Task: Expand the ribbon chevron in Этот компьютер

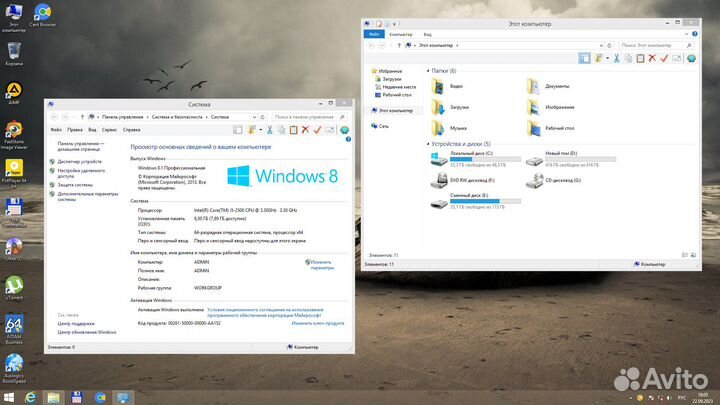Action: click(686, 34)
